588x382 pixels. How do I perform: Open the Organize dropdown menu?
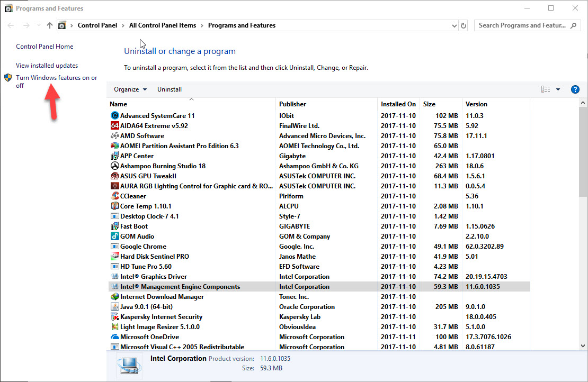pos(130,89)
